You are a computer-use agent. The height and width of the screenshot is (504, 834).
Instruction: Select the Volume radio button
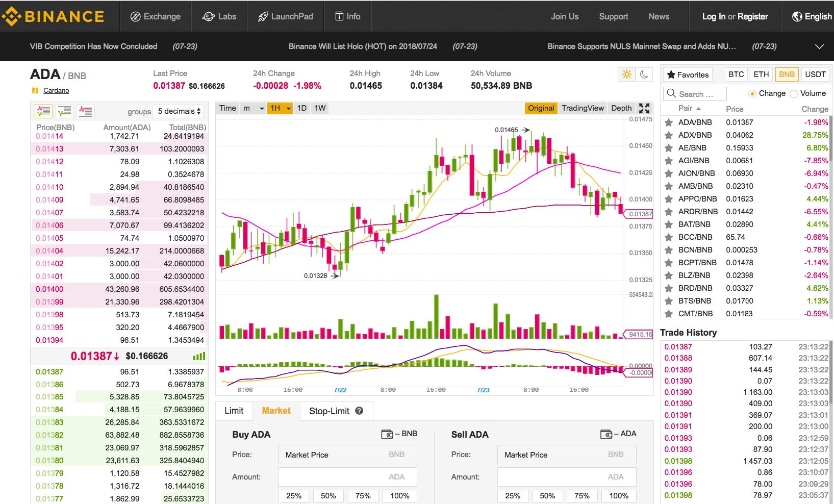pyautogui.click(x=793, y=93)
